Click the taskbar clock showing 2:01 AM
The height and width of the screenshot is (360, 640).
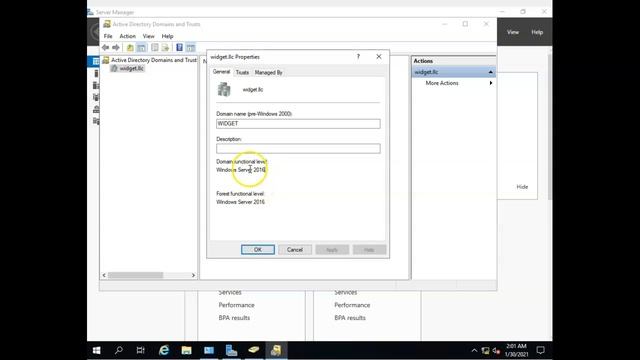tap(516, 350)
